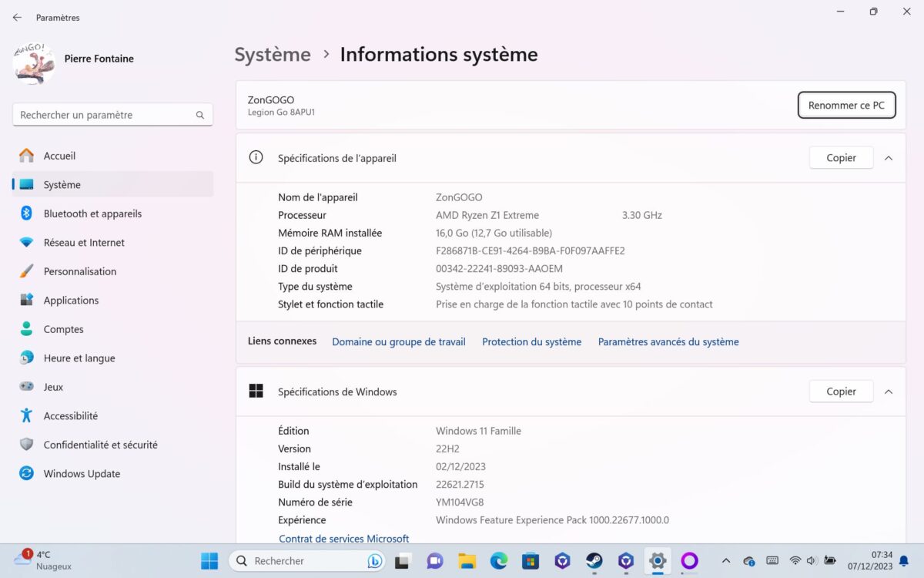The image size is (924, 578).
Task: Open Protection du système link
Action: (x=532, y=342)
